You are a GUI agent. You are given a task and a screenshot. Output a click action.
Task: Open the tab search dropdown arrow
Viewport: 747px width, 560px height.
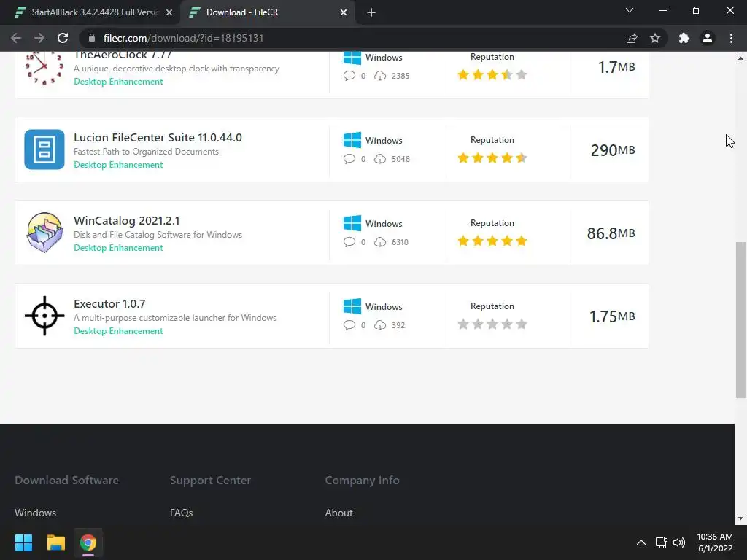click(x=630, y=10)
